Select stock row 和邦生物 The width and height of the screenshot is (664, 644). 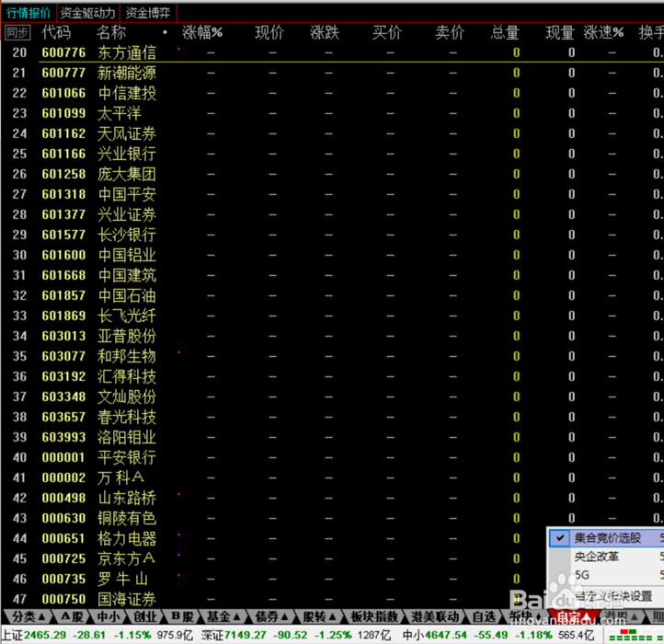[x=332, y=356]
